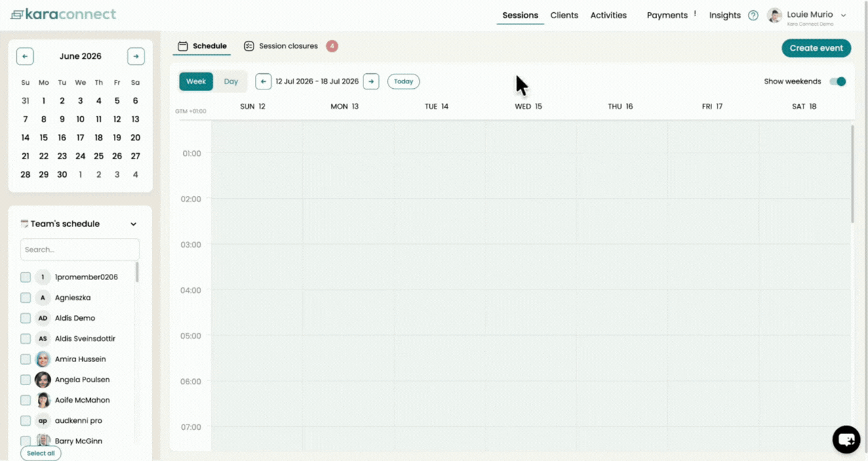
Task: Collapse the Team's schedule panel chevron
Action: (134, 224)
